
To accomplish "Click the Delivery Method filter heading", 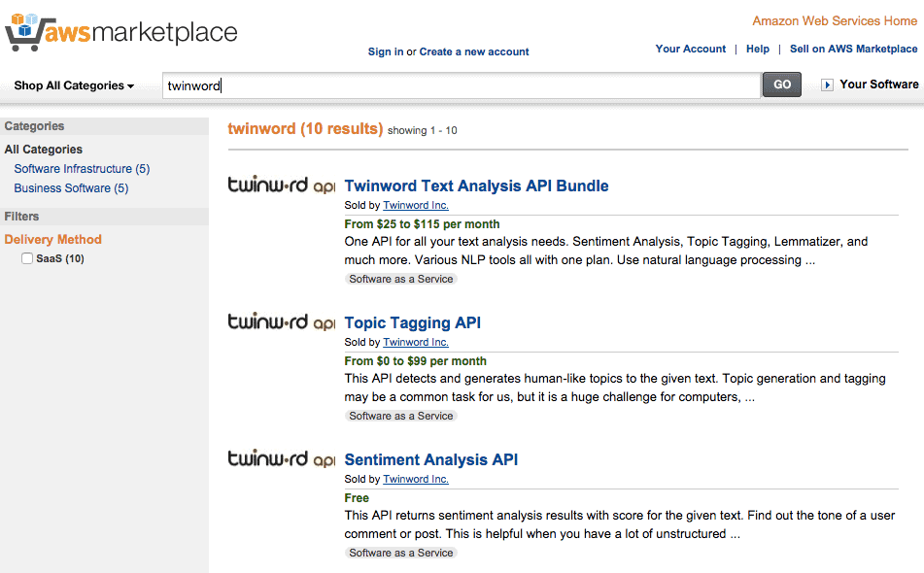I will (53, 240).
